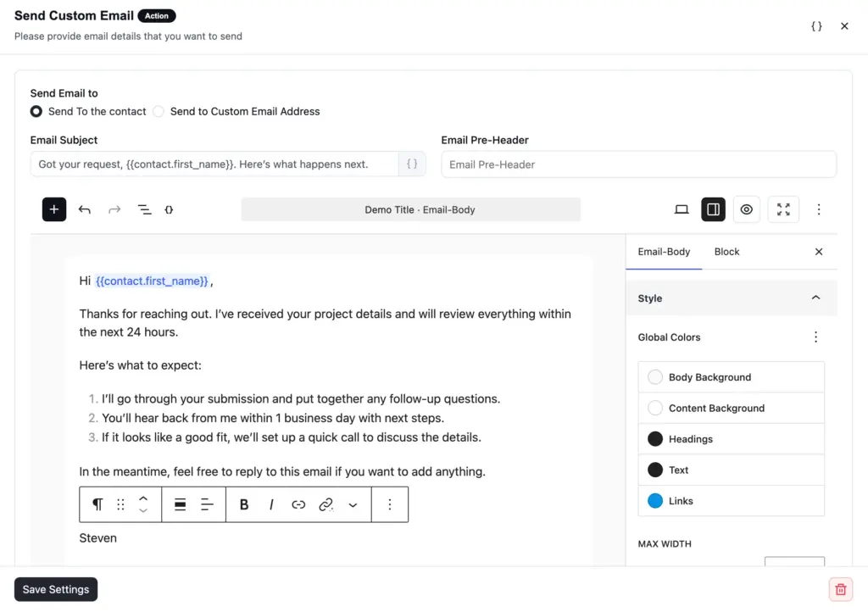This screenshot has width=868, height=612.
Task: Change the Headings color
Action: (x=731, y=439)
